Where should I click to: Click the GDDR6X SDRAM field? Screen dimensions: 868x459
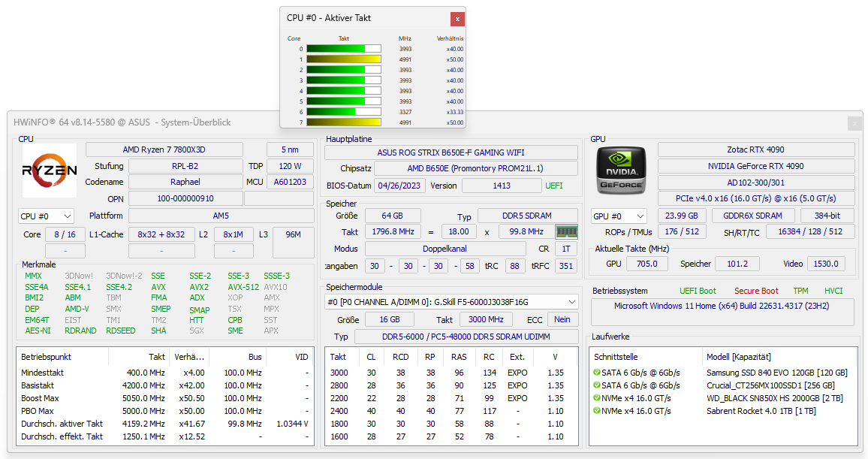752,216
